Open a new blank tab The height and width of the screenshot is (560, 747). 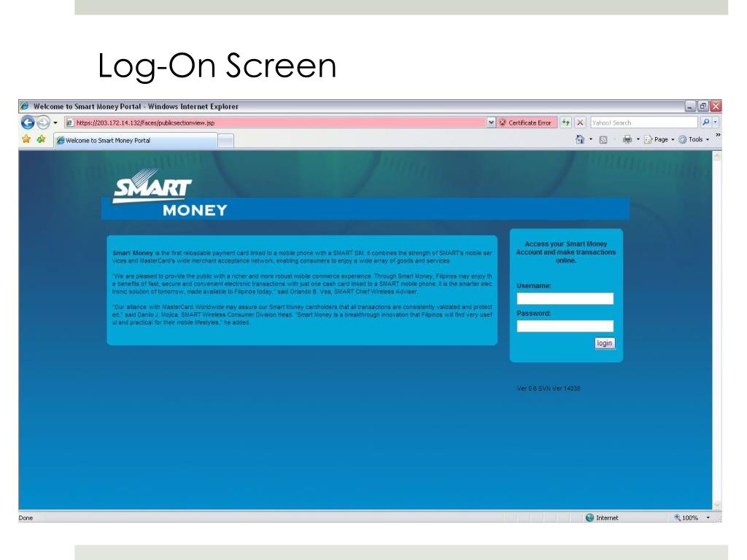226,141
